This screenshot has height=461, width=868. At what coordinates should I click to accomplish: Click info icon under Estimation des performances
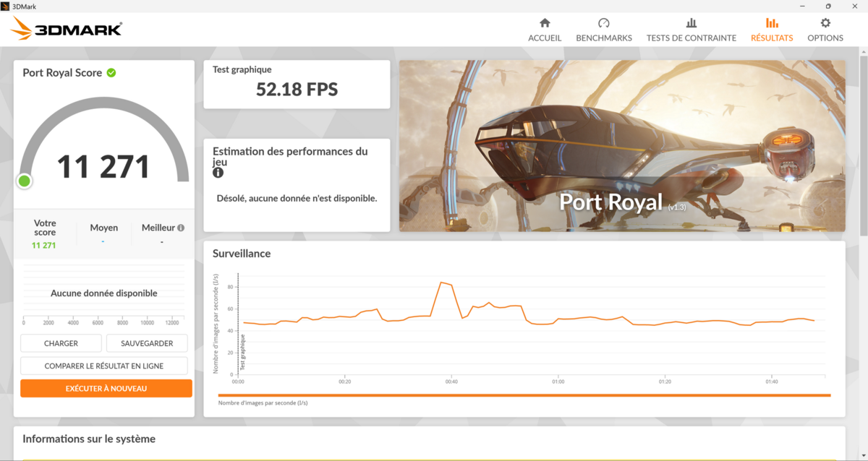tap(218, 173)
